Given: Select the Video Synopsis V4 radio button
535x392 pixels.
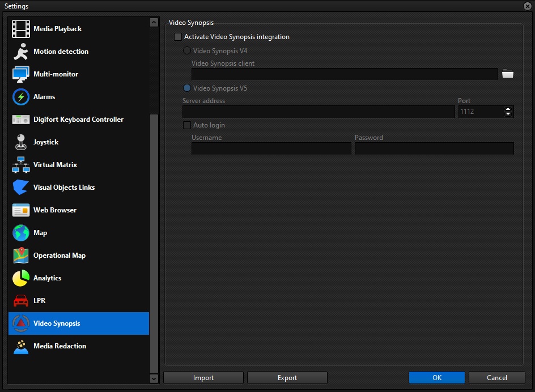Looking at the screenshot, I should pos(187,51).
